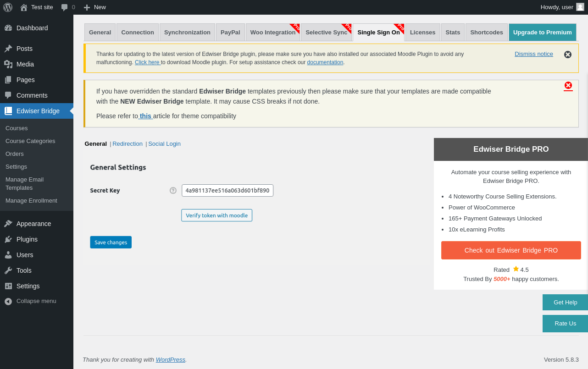
Task: Click the Settings sliders icon in sidebar
Action: pyautogui.click(x=8, y=286)
